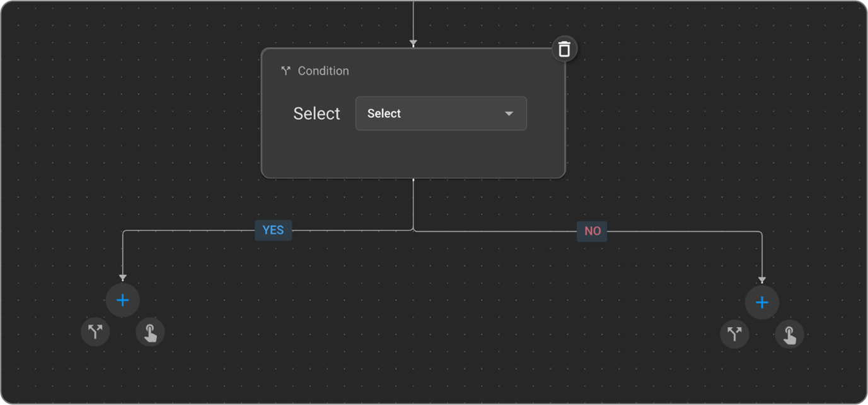The width and height of the screenshot is (868, 405).
Task: Click the arrowhead above the YES plus button
Action: 122,278
